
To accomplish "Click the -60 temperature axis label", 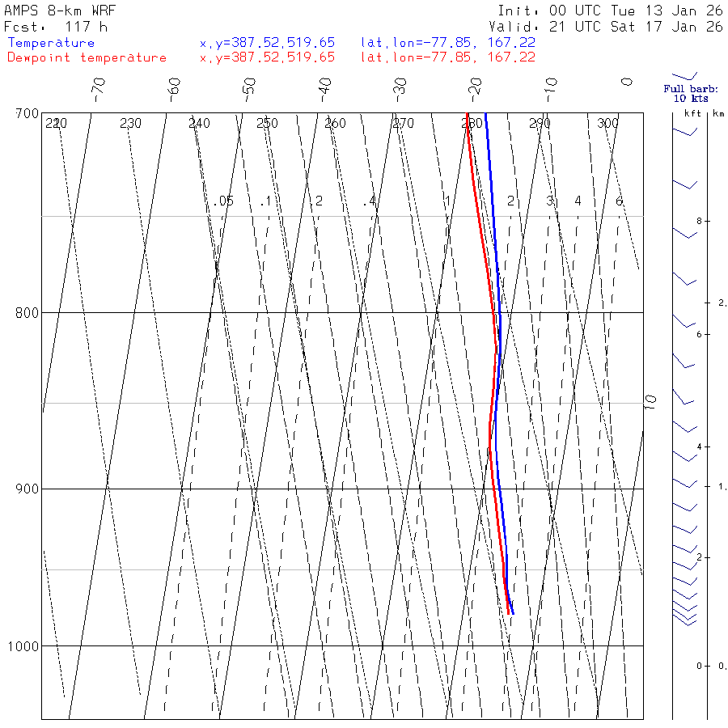I will coord(174,90).
